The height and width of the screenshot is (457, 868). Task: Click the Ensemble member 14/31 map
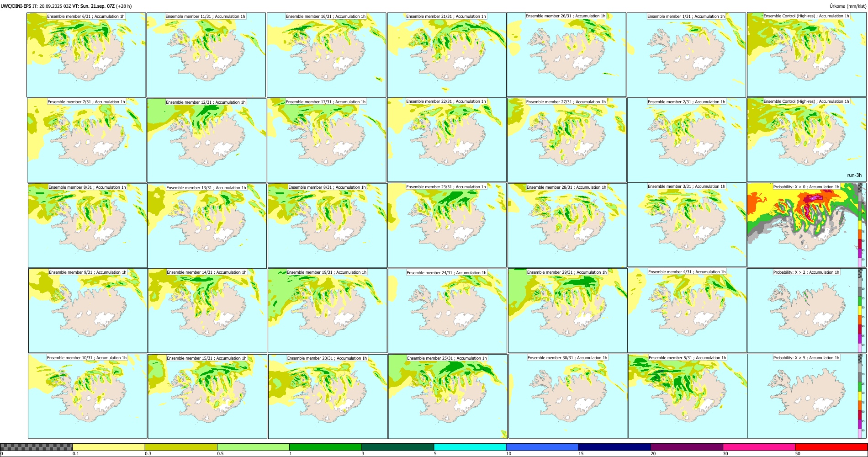point(207,310)
